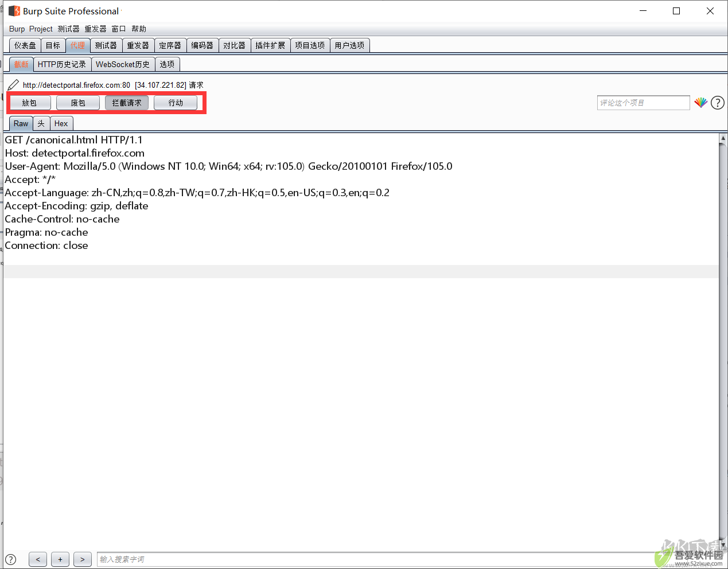Open the 选项 options sub-tab
The image size is (728, 569).
pos(168,64)
